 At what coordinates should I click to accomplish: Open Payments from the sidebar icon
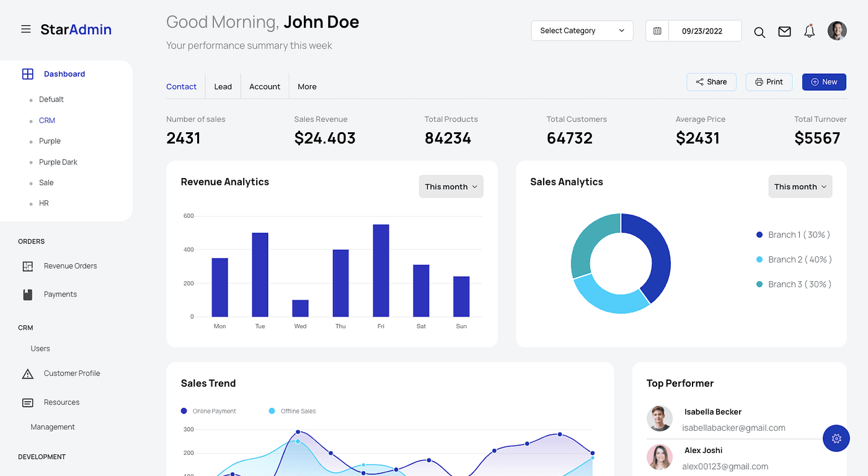click(x=28, y=294)
